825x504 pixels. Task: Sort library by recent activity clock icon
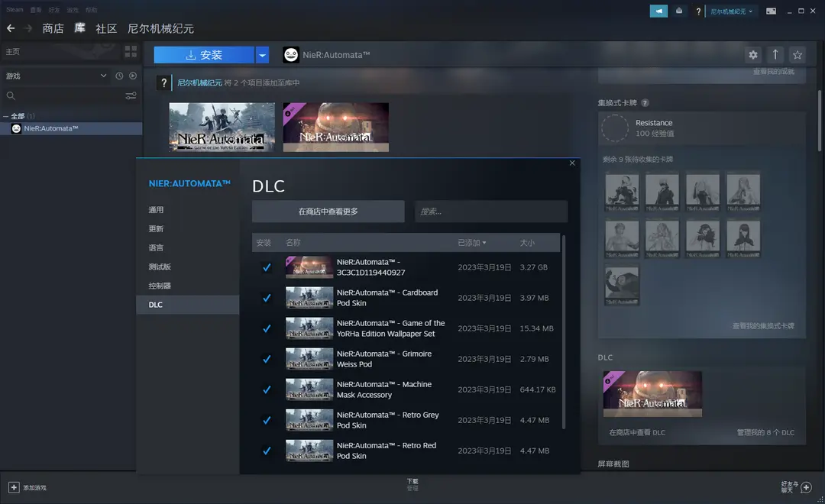(x=119, y=76)
